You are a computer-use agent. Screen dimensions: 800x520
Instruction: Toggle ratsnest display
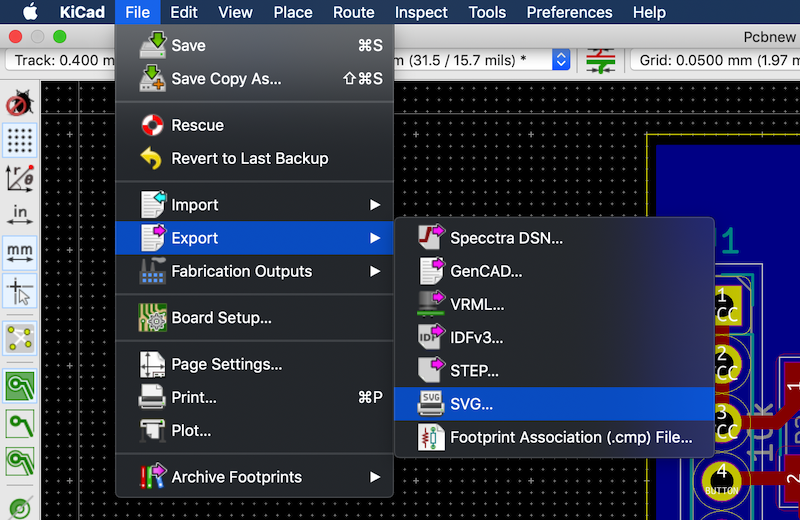(20, 338)
